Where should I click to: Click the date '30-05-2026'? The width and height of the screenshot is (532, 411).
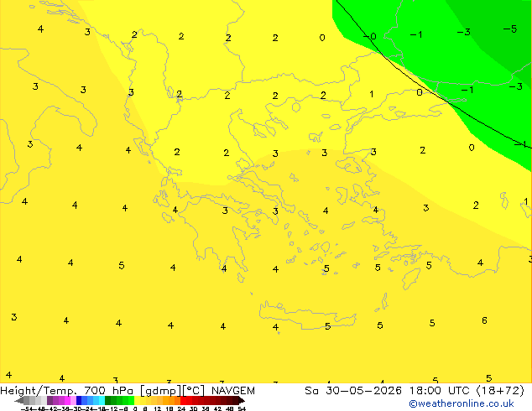(363, 391)
